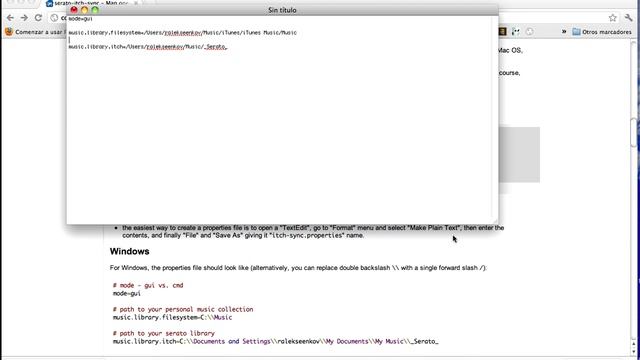Click the 'mode=gui' line in TextEdit
Viewport: 640px width, 360px height.
[80, 19]
